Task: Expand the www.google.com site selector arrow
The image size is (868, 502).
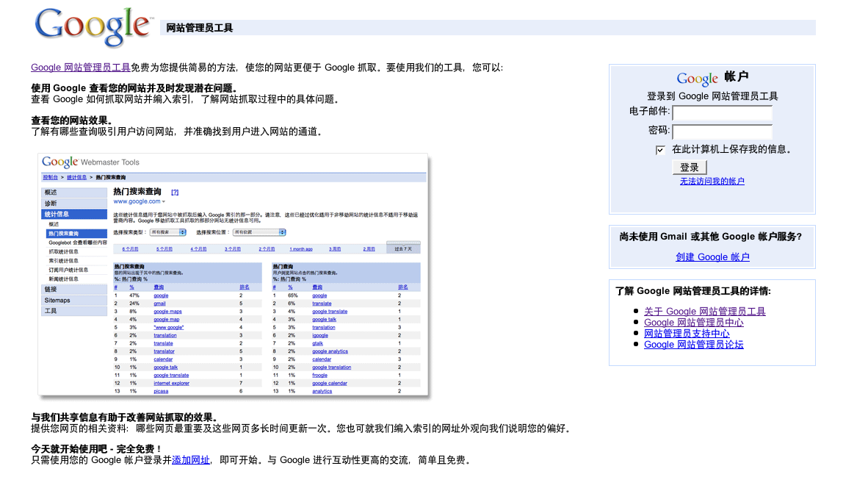Action: click(x=164, y=201)
